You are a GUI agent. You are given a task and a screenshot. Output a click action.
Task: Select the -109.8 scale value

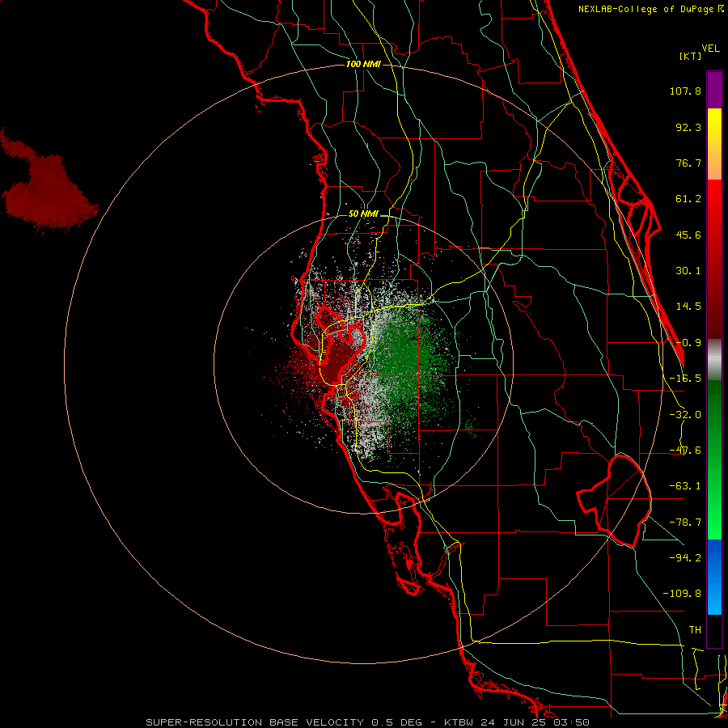click(x=682, y=594)
